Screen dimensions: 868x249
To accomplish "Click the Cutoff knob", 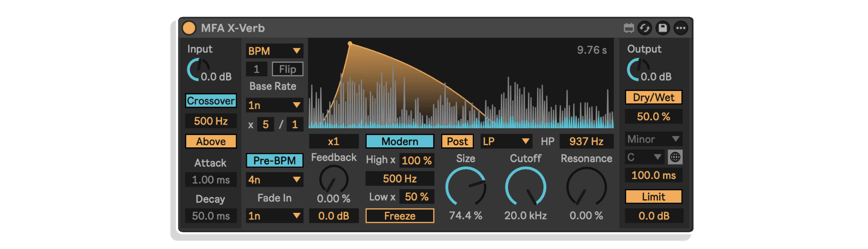I will 525,187.
